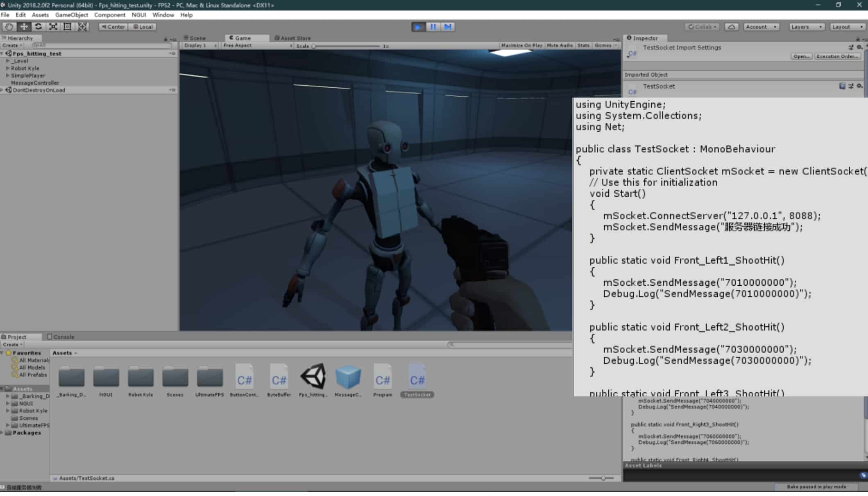This screenshot has height=496, width=868.
Task: Toggle Stats overlay
Action: tap(583, 46)
